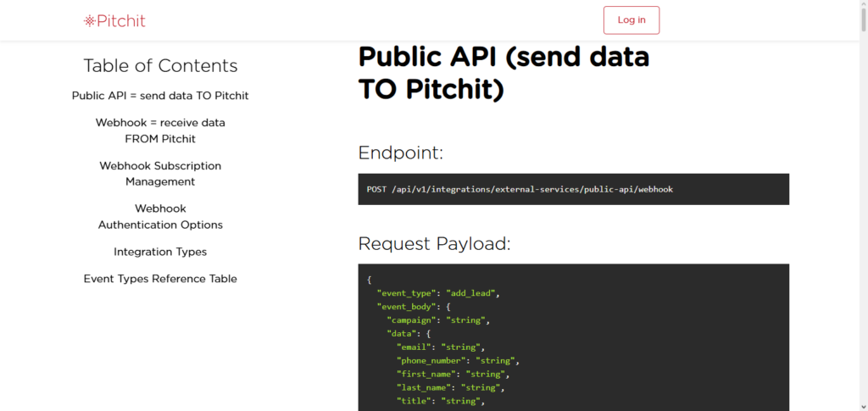The image size is (868, 411).
Task: Go to 'Webhook = receive data FROM Pitchit' section
Action: pos(160,131)
